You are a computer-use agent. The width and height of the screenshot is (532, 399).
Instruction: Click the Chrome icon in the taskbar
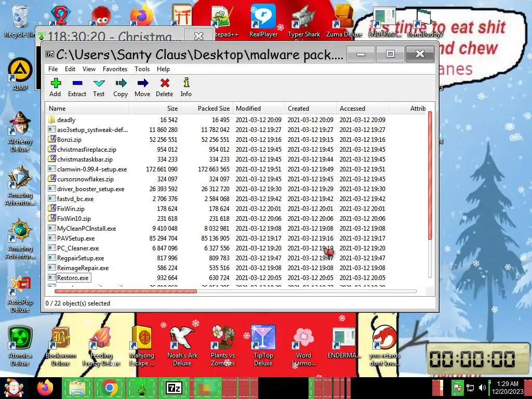[x=110, y=388]
